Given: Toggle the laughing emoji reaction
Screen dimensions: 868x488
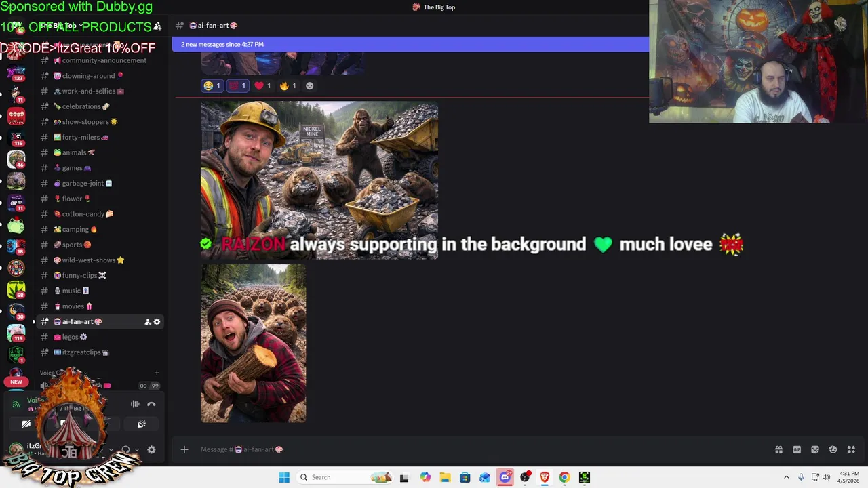Looking at the screenshot, I should click(212, 86).
